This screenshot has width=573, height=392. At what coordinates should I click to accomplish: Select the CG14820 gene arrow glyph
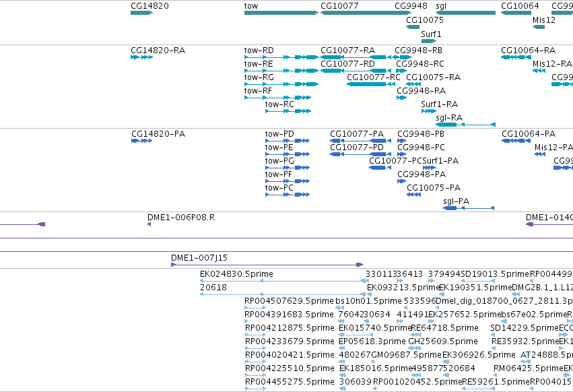pos(141,13)
